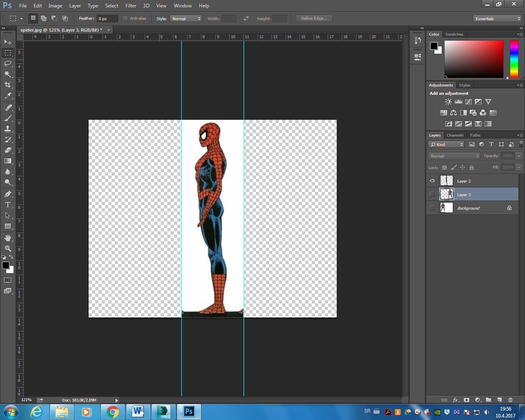525x420 pixels.
Task: Open the Filter menu
Action: (x=131, y=6)
